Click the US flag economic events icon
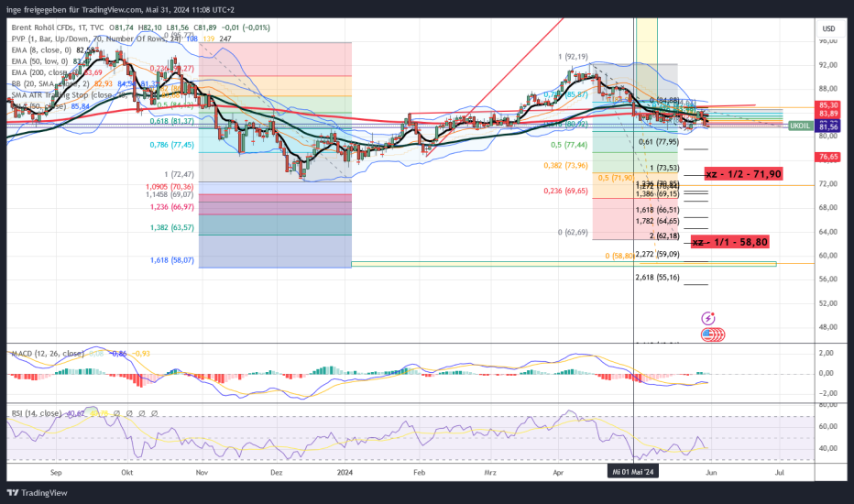Image resolution: width=854 pixels, height=504 pixels. [x=711, y=334]
